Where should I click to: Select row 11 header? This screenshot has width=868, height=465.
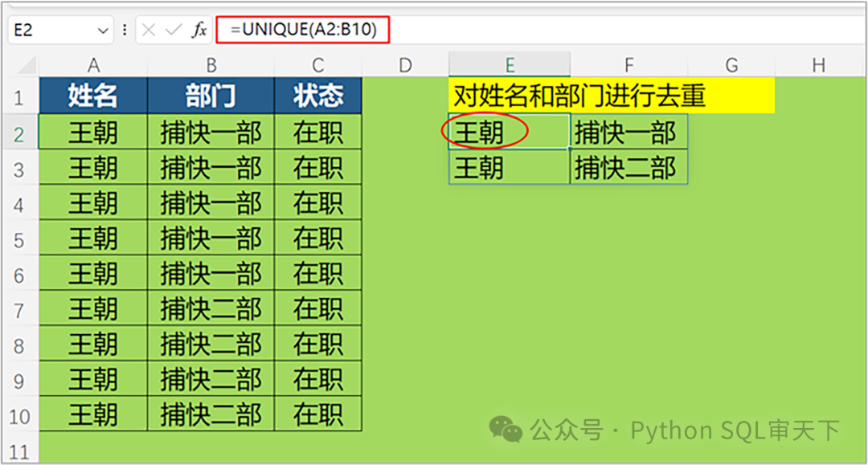click(x=20, y=450)
